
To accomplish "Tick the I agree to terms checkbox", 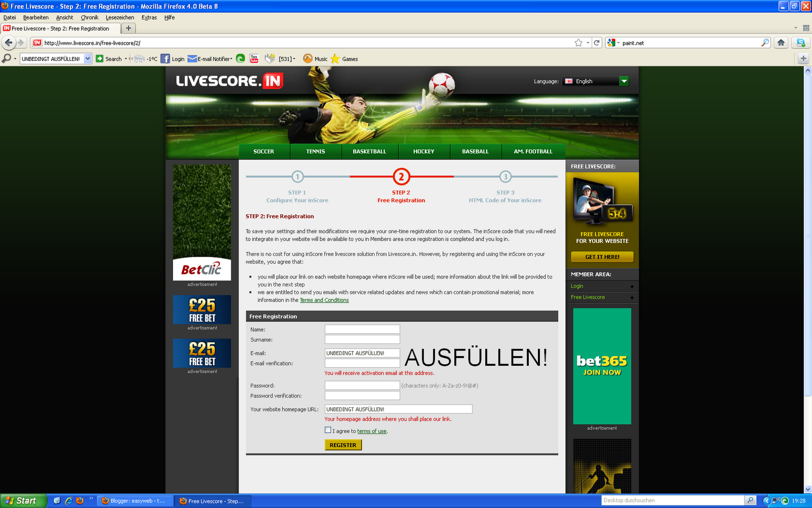I will (x=328, y=430).
